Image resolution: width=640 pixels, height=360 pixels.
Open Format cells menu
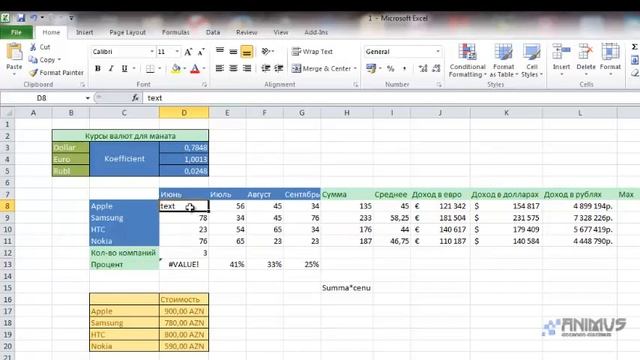coord(610,60)
